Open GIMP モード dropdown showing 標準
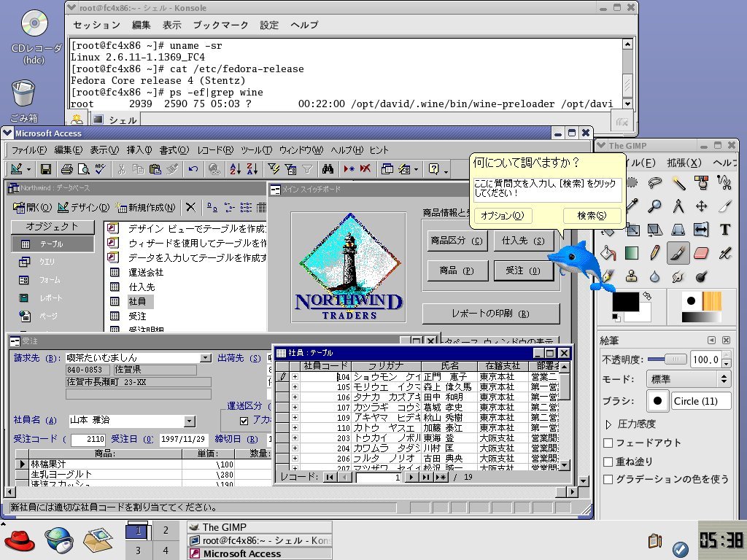Screen dimensions: 747x560 pos(689,379)
